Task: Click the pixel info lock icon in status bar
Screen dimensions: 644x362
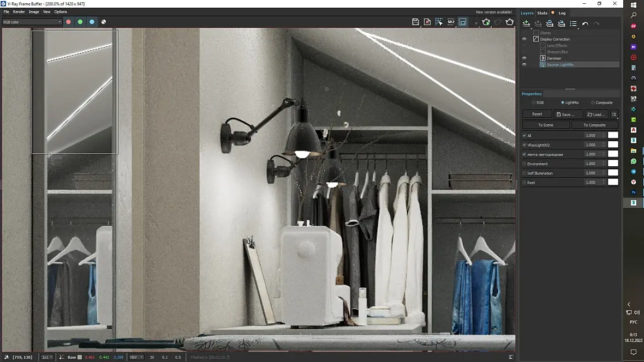Action: coord(7,357)
